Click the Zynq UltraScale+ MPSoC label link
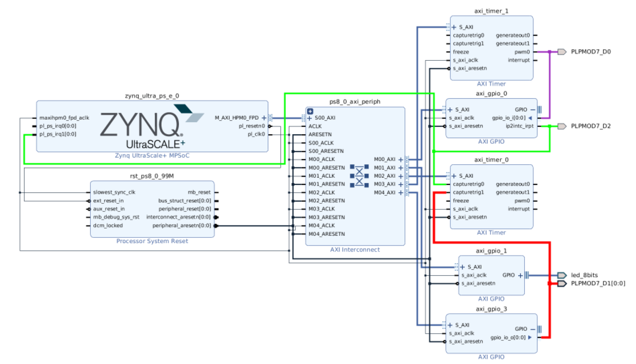The image size is (636, 364). (152, 156)
